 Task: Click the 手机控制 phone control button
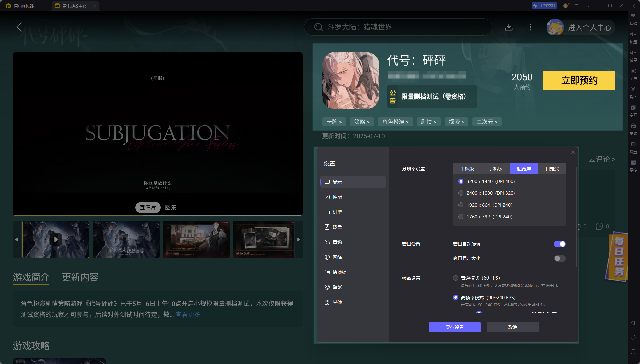(544, 6)
